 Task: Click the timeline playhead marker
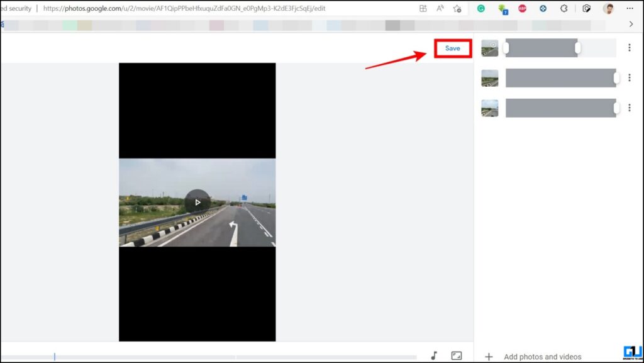point(55,357)
